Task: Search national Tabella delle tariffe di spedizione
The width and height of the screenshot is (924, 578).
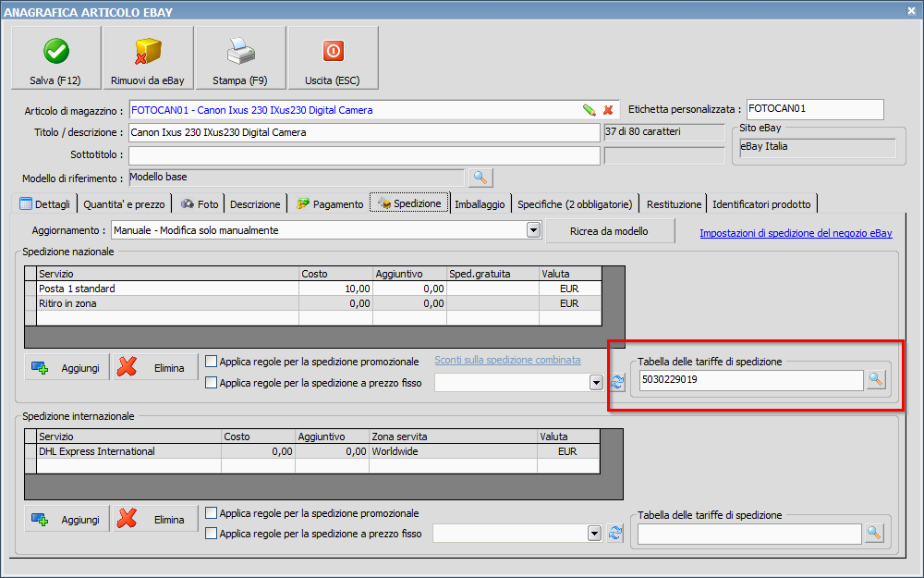Action: tap(876, 380)
